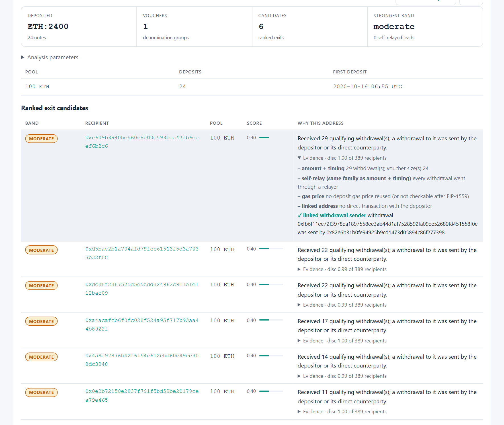
Task: Click withdrawal hash 0xfb6f11ee72f3978e
Action: (388, 224)
